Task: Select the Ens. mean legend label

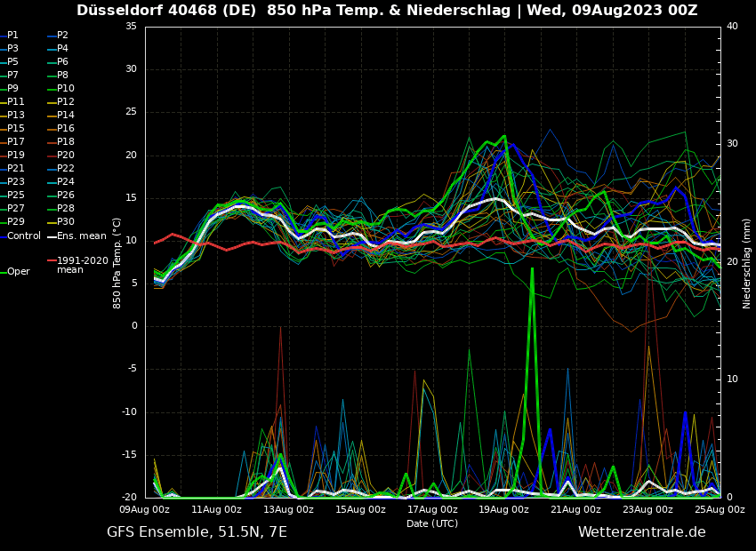Action: pos(82,236)
